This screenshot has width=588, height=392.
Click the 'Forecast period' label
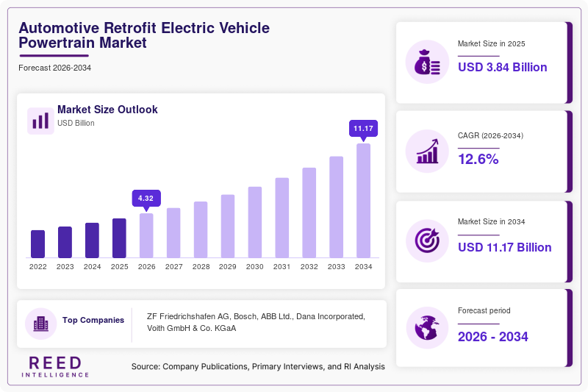[484, 310]
